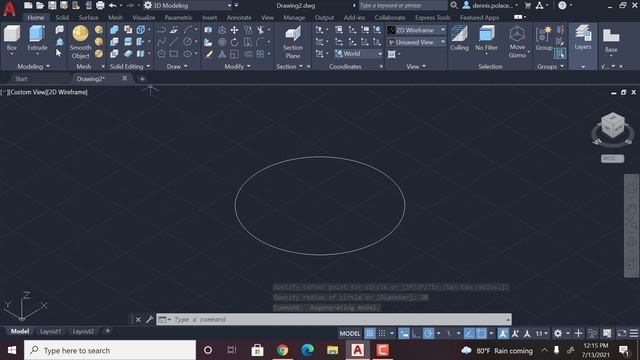The width and height of the screenshot is (640, 360).
Task: Toggle dynamic input in status bar
Action: pos(404,333)
